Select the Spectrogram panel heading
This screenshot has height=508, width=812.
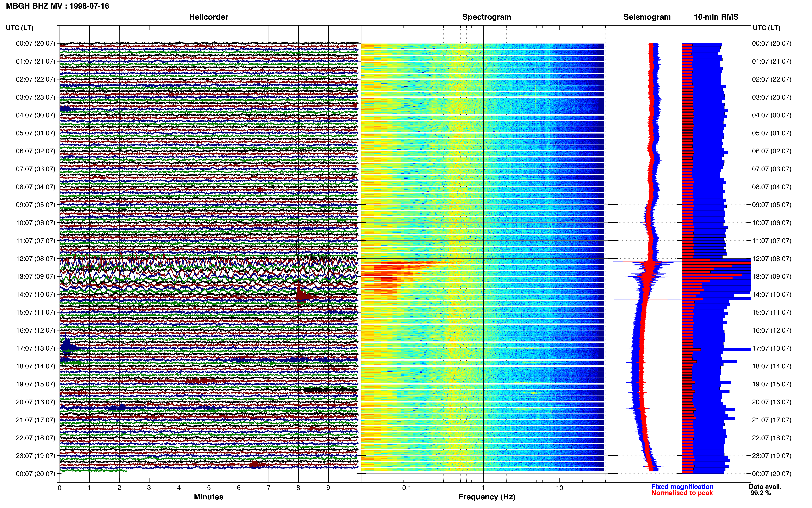click(487, 17)
